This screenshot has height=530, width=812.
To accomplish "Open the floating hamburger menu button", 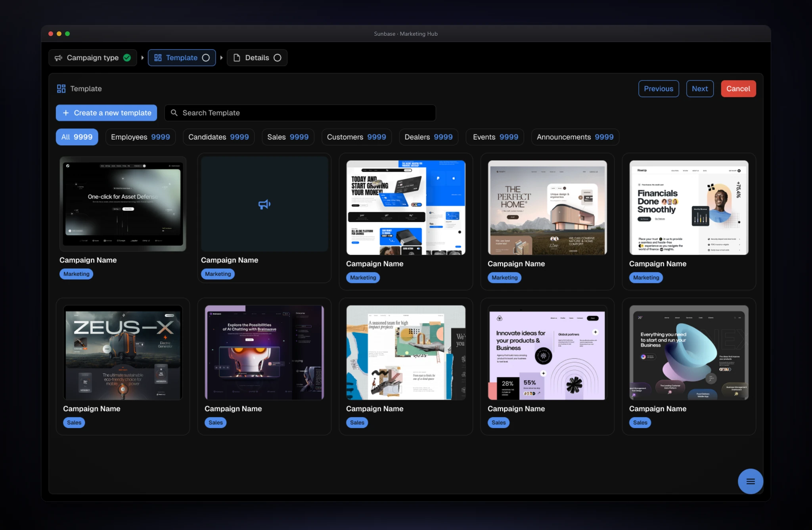I will pyautogui.click(x=750, y=481).
